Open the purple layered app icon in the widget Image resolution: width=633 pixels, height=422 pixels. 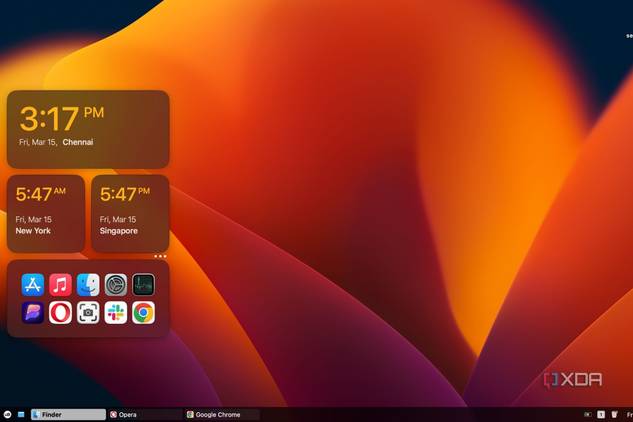click(33, 313)
